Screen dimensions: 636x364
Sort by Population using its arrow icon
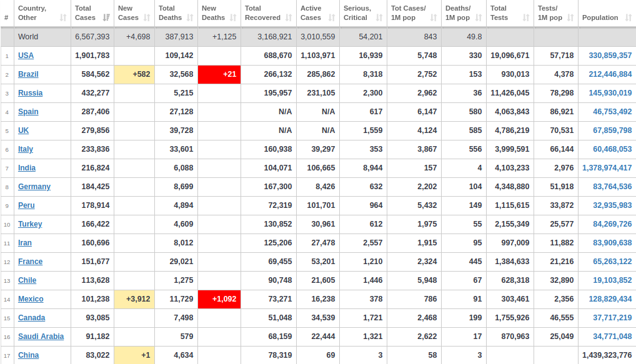(629, 18)
